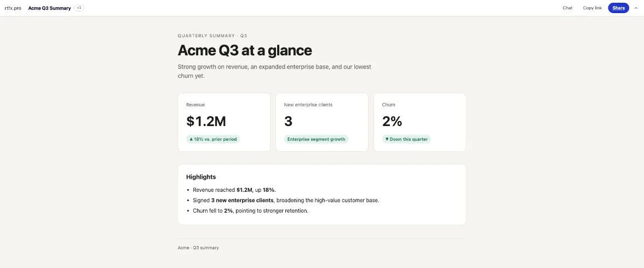
Task: Click the Acme Q3 at a glance headline
Action: click(245, 50)
